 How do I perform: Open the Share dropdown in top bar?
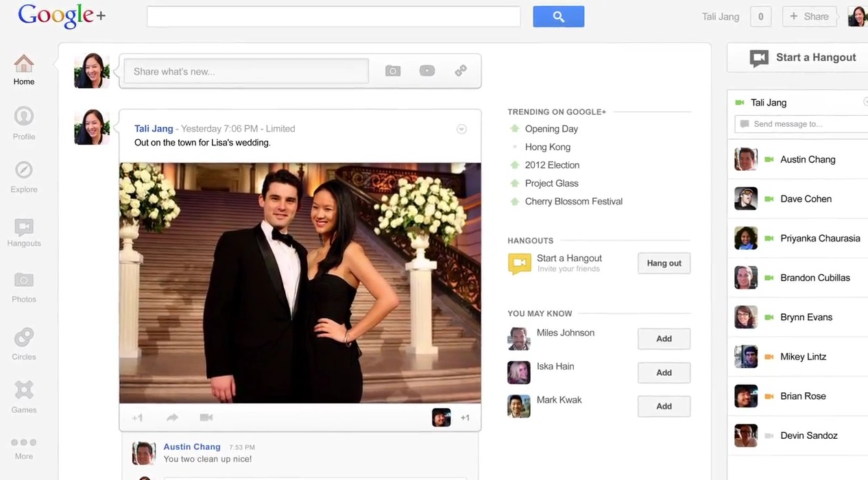point(809,16)
